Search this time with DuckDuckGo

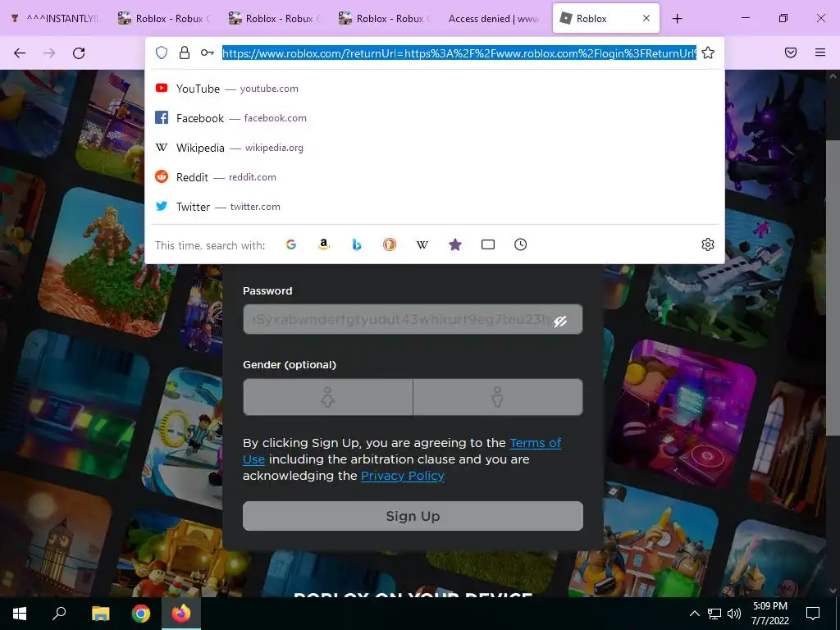click(390, 244)
